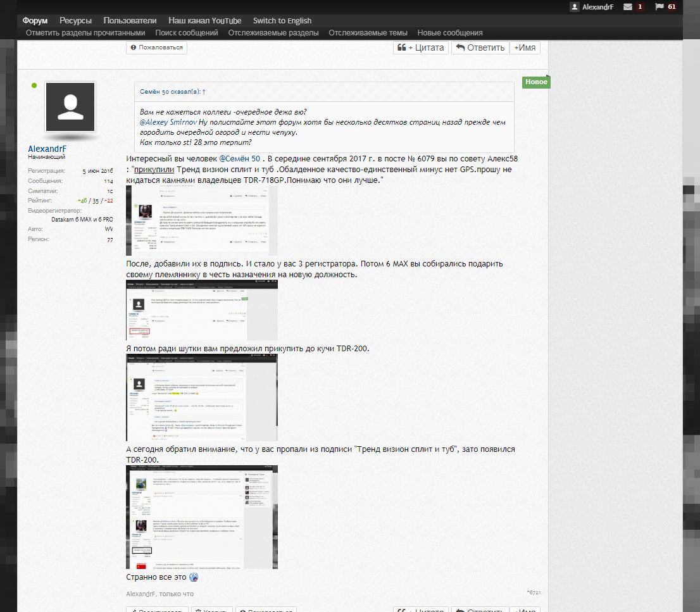Click the Начинающий user title
The width and height of the screenshot is (700, 612).
coord(46,157)
